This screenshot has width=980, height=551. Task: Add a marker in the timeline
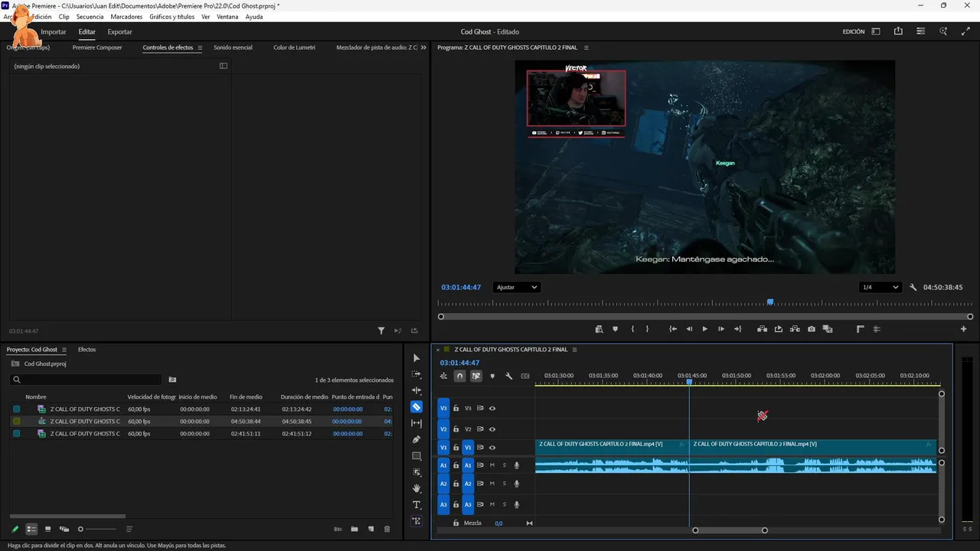click(x=492, y=376)
